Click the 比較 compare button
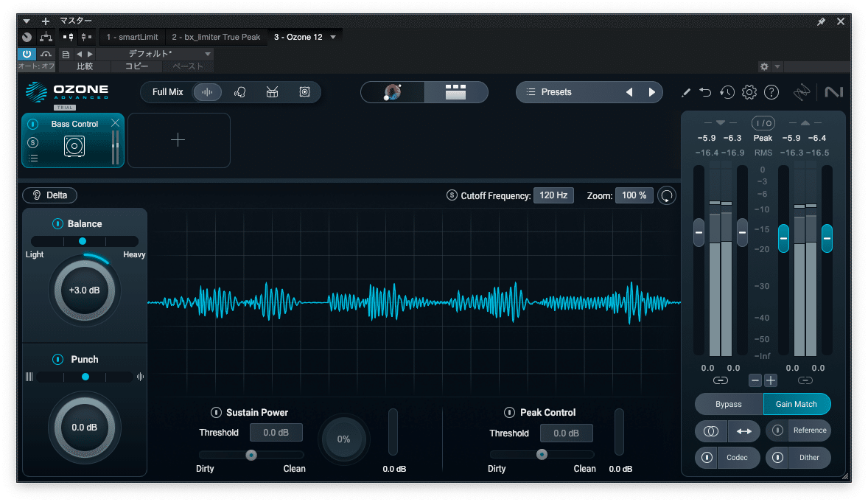The height and width of the screenshot is (502, 868). pyautogui.click(x=83, y=66)
